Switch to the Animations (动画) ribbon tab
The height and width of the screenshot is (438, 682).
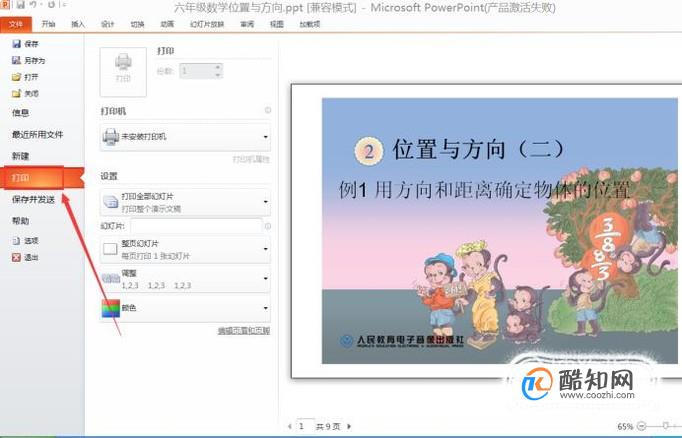click(167, 24)
